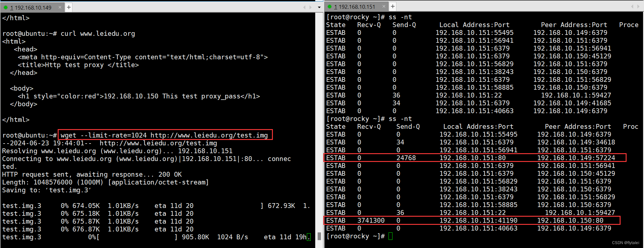Click peer address '192.168.10.149:41685'
644x248 pixels.
click(x=572, y=103)
